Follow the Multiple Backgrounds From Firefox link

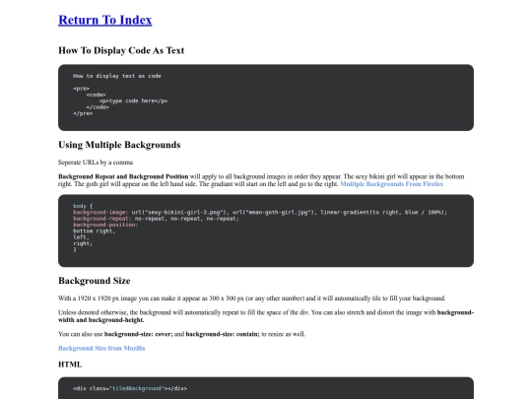(x=391, y=184)
